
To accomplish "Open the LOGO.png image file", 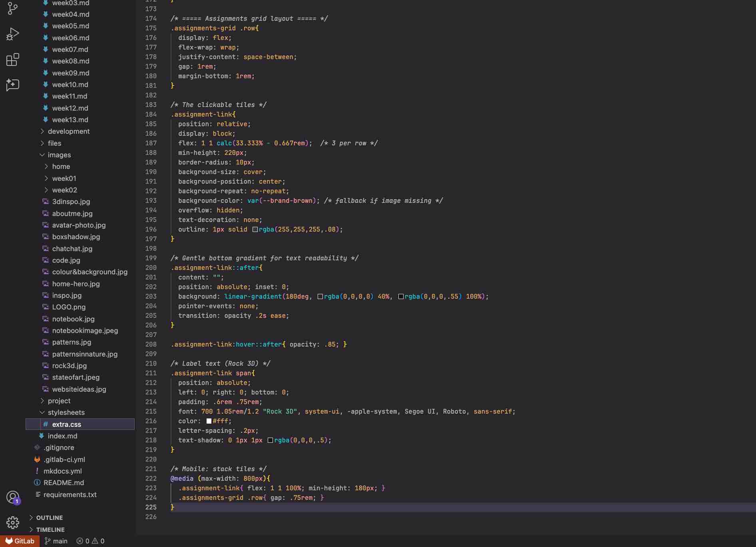I will (x=69, y=307).
